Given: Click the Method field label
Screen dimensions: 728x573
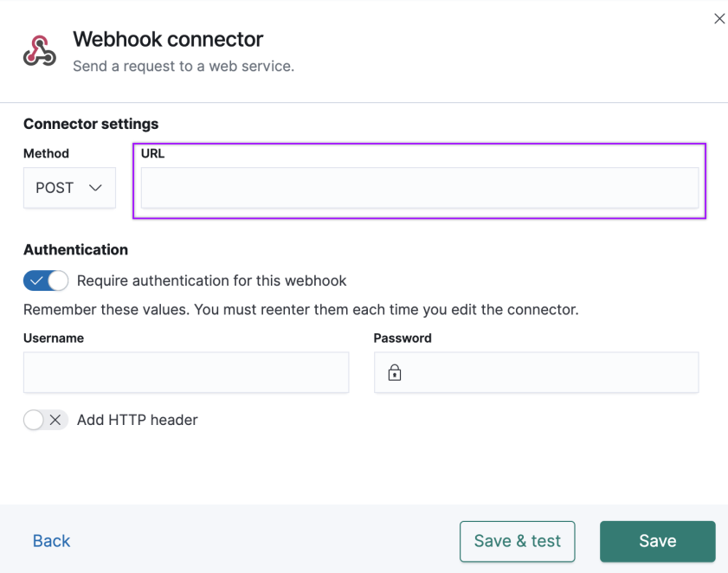Looking at the screenshot, I should [47, 153].
